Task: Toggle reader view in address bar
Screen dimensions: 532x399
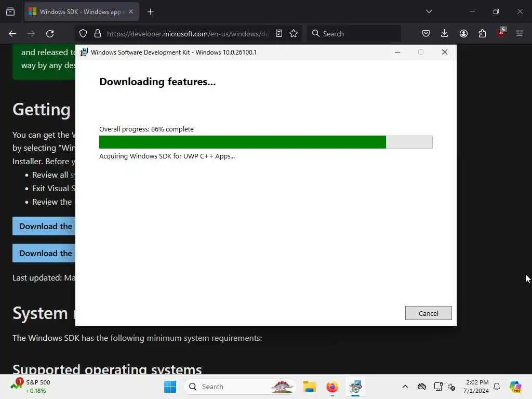Action: [279, 34]
